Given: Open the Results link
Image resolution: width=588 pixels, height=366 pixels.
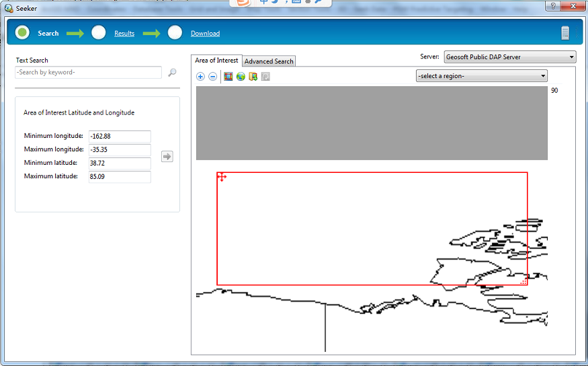Looking at the screenshot, I should (124, 34).
